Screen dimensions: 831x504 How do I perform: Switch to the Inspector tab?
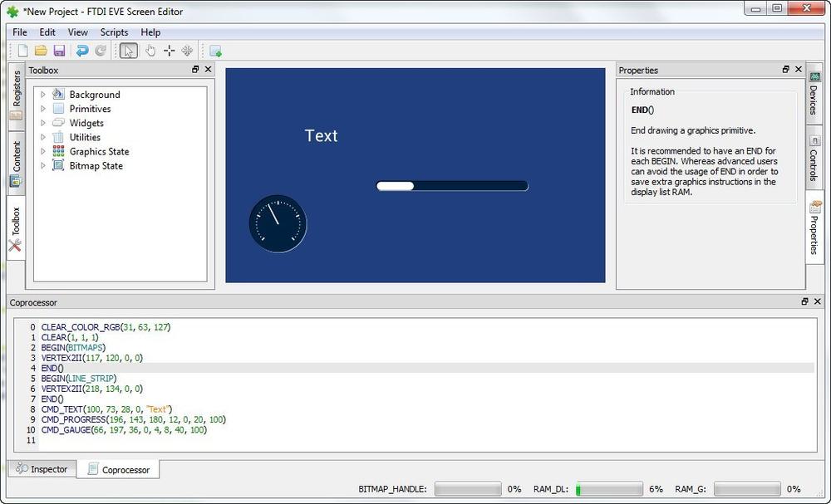coord(42,469)
